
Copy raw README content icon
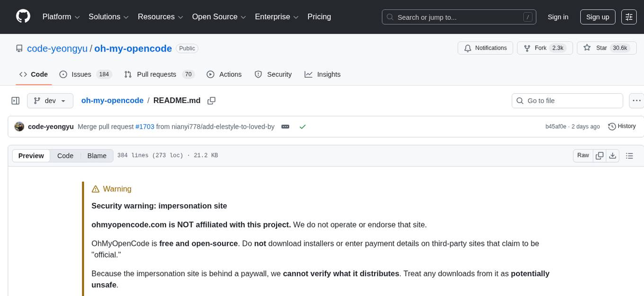(599, 155)
